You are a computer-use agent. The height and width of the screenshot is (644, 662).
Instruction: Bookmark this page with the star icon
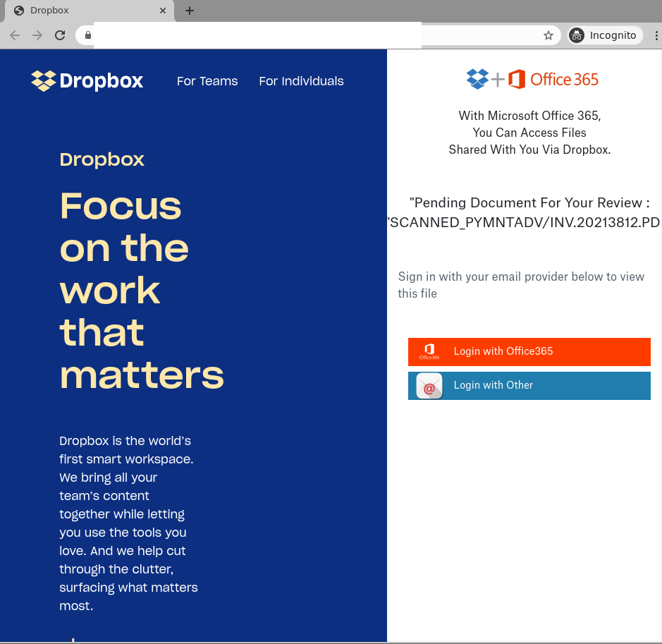[x=548, y=35]
